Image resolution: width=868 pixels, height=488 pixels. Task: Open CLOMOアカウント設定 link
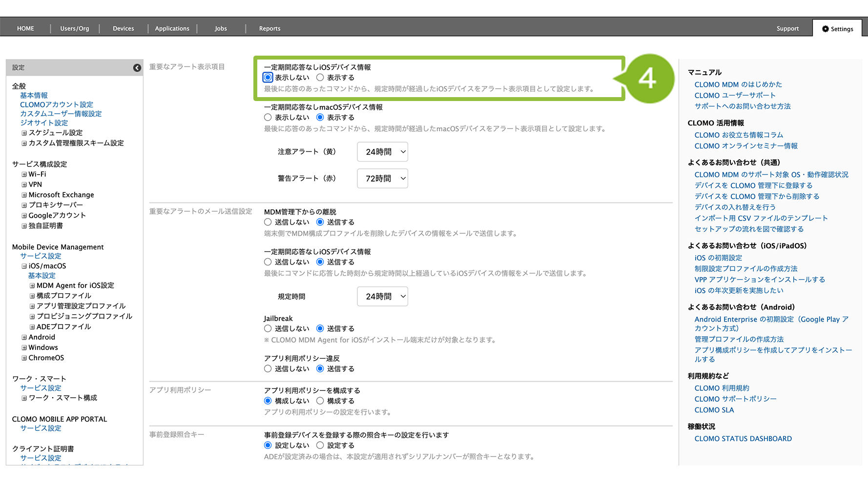57,104
